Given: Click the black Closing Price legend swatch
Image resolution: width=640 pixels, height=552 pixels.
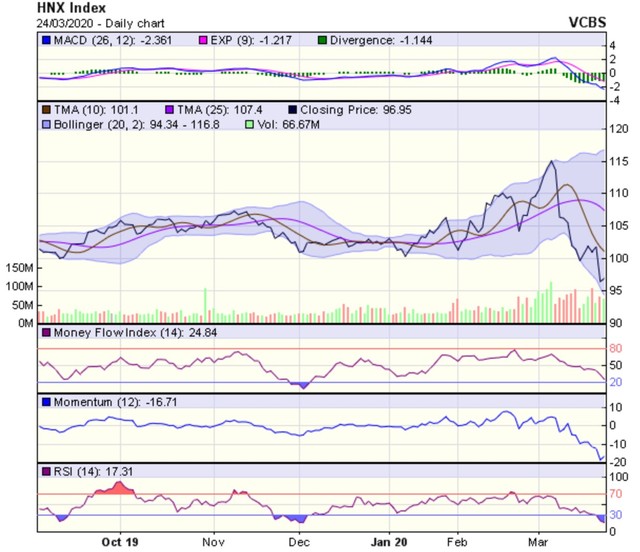Looking at the screenshot, I should click(293, 107).
